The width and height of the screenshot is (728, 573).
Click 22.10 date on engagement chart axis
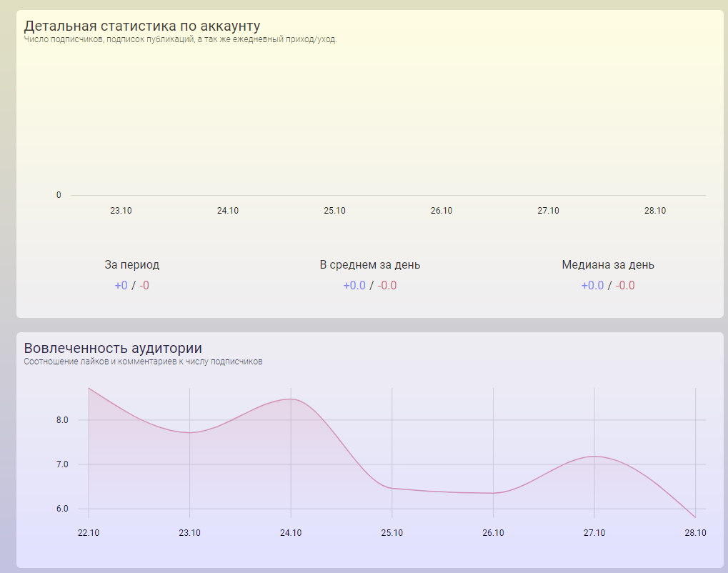click(x=88, y=533)
